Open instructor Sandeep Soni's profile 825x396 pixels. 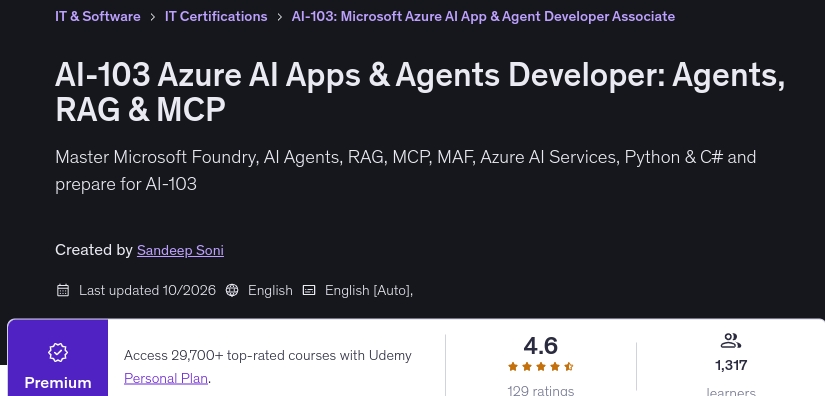(180, 250)
